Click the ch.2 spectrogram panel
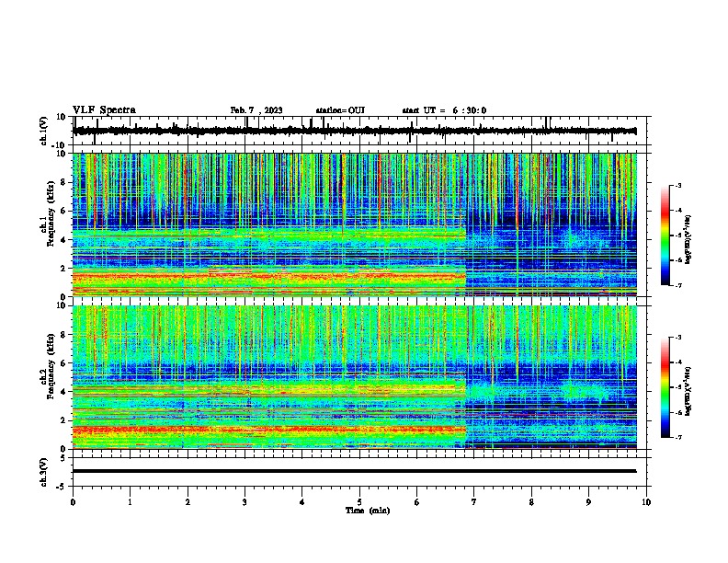 click(x=355, y=377)
